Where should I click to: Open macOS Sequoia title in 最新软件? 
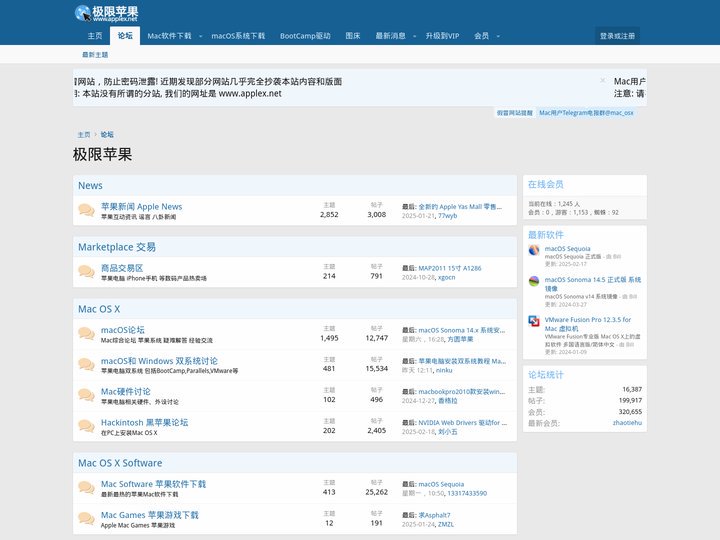pyautogui.click(x=568, y=248)
